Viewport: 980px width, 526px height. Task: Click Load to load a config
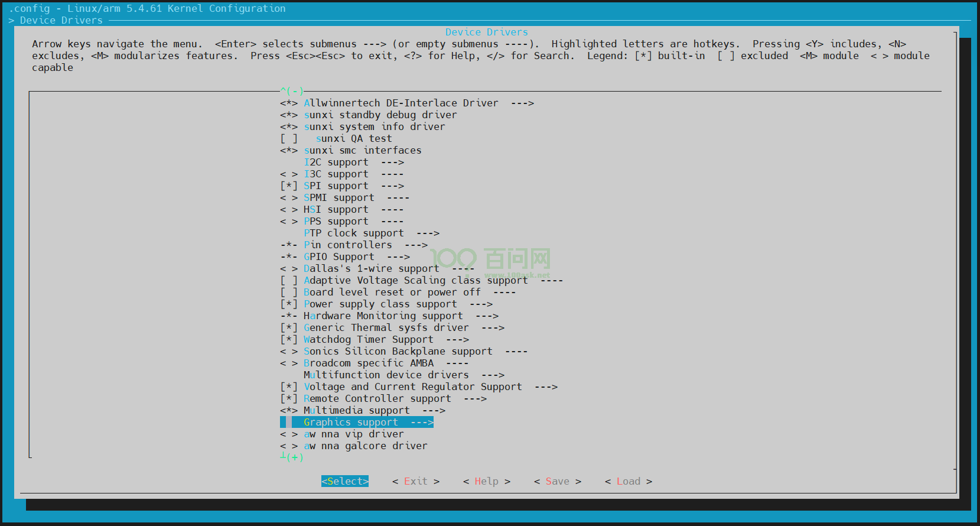[628, 482]
